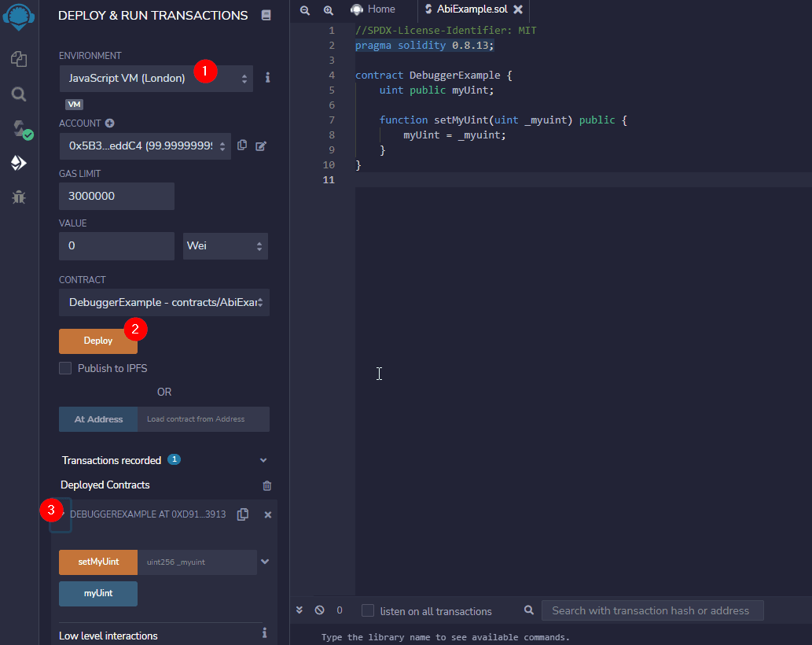Open low level interactions info icon

[x=264, y=633]
